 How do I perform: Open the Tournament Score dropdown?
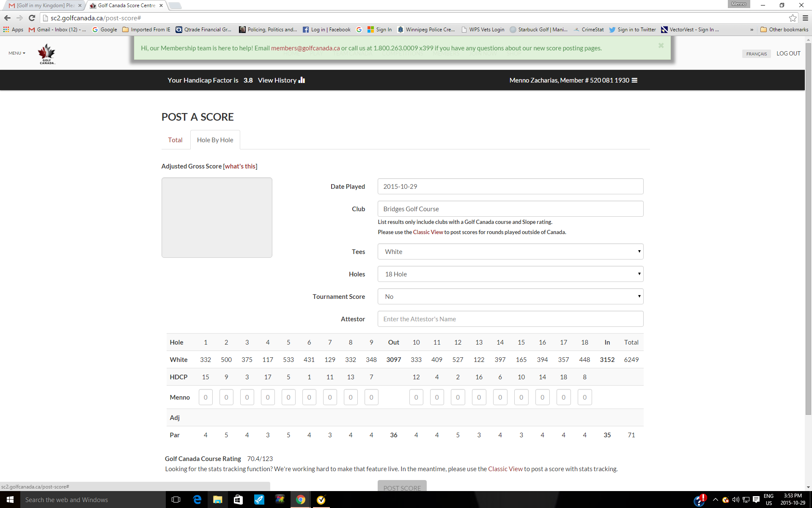click(510, 296)
